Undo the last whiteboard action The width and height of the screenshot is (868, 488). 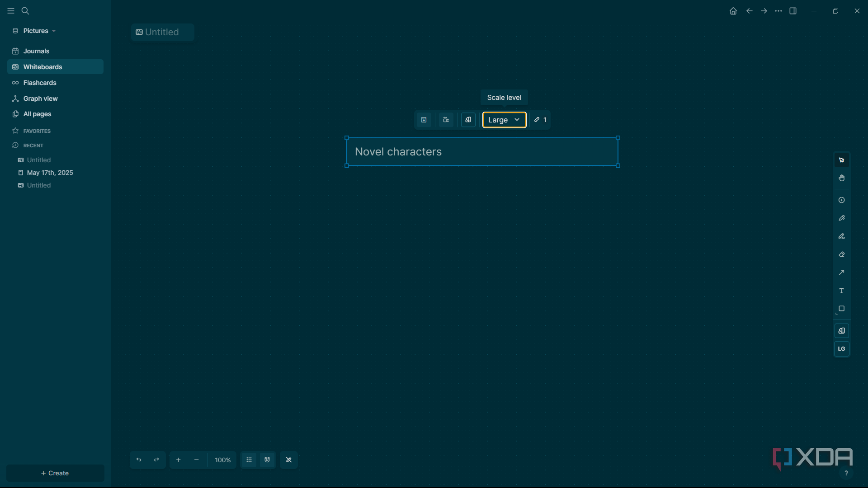pos(139,460)
